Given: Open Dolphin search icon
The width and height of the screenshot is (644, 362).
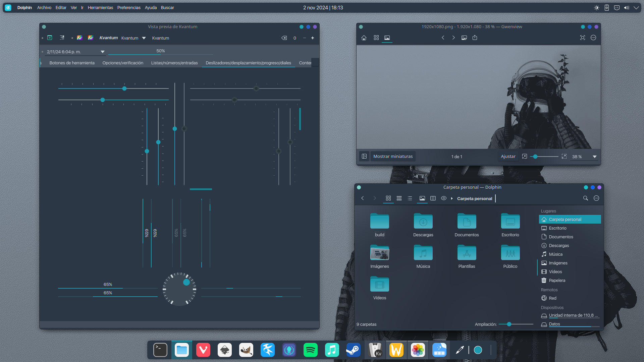Looking at the screenshot, I should [586, 198].
